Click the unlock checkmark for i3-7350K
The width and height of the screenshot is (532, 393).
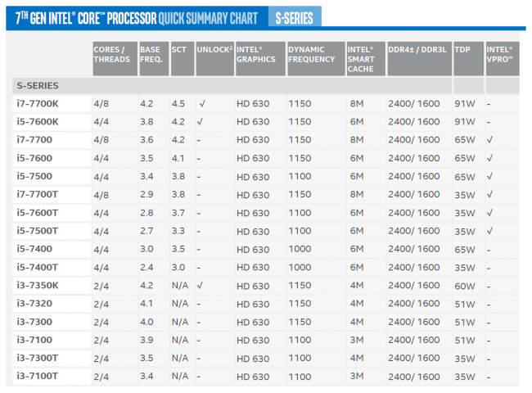click(201, 286)
